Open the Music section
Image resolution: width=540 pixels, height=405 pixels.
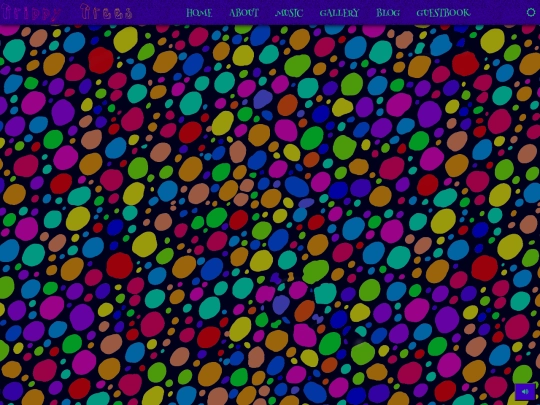click(x=289, y=13)
